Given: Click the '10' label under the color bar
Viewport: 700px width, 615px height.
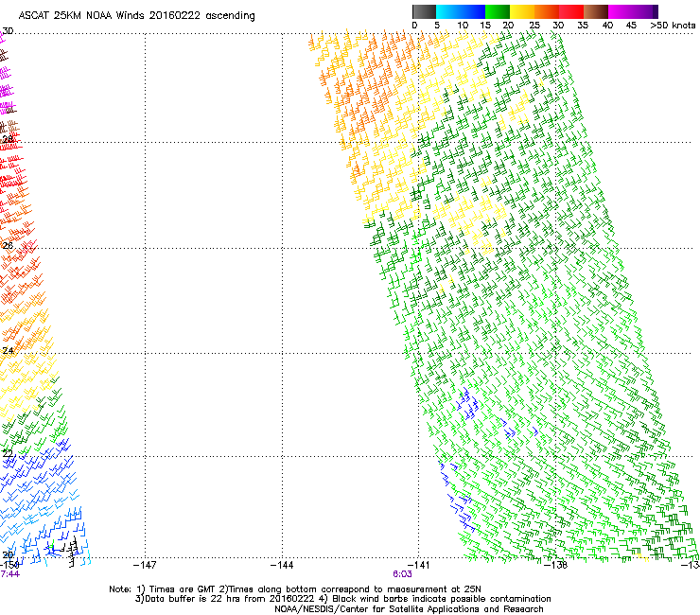Looking at the screenshot, I should [x=463, y=26].
